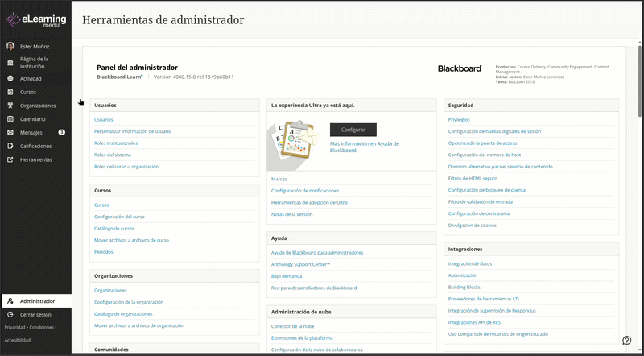Select the Administrador sidebar item
The image size is (644, 356).
tap(36, 301)
